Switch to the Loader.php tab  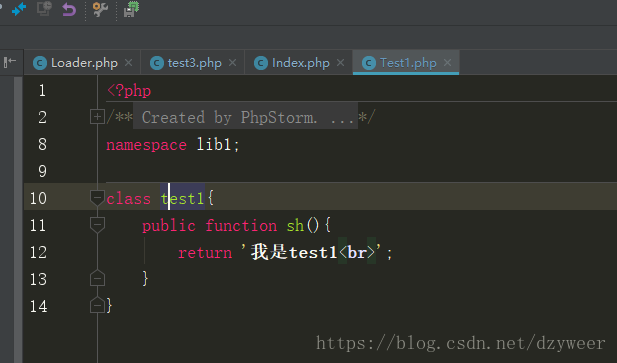click(x=83, y=63)
